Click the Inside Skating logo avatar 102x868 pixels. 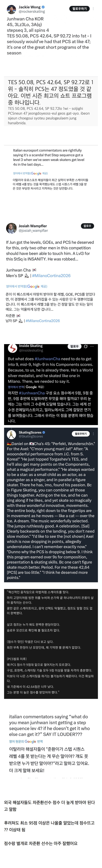tap(12, 348)
